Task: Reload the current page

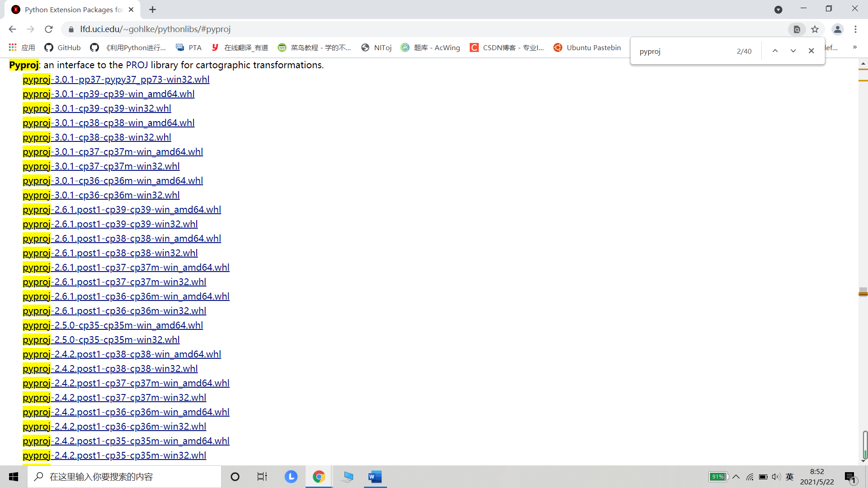Action: click(x=48, y=29)
